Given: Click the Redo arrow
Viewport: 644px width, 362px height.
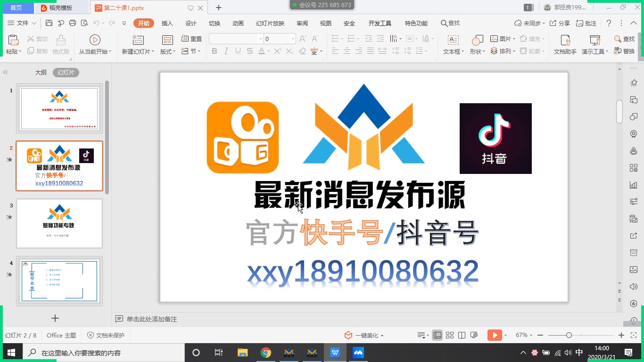Looking at the screenshot, I should pyautogui.click(x=112, y=23).
